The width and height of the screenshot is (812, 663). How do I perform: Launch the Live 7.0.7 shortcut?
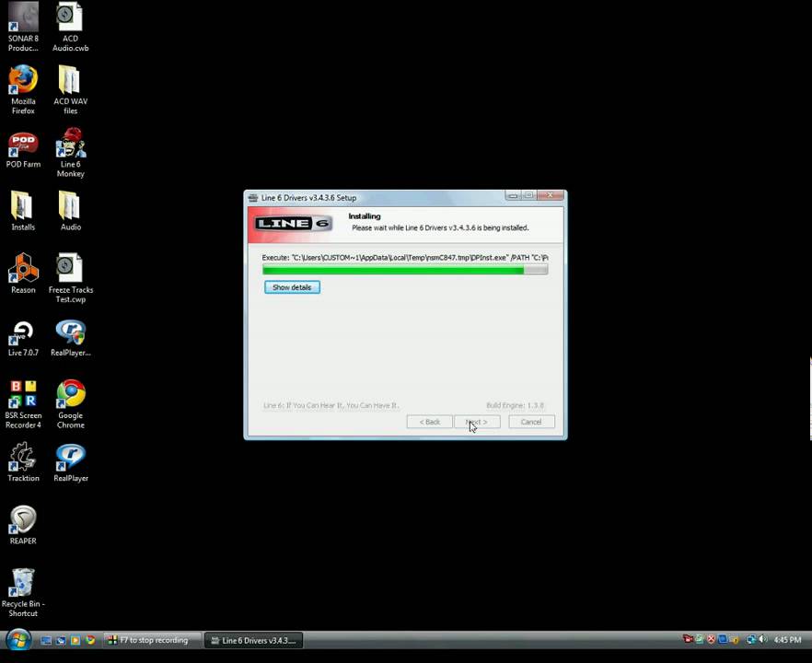[x=23, y=339]
